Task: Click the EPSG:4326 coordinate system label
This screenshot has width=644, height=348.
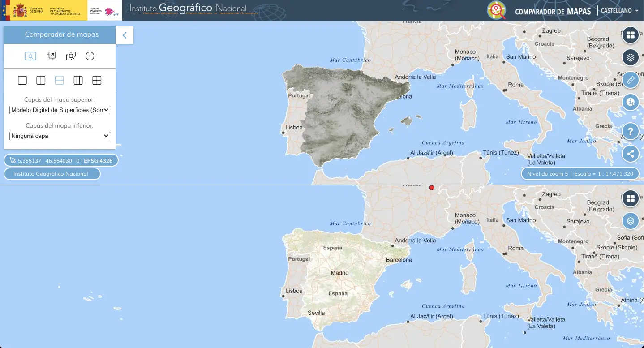Action: (x=98, y=160)
